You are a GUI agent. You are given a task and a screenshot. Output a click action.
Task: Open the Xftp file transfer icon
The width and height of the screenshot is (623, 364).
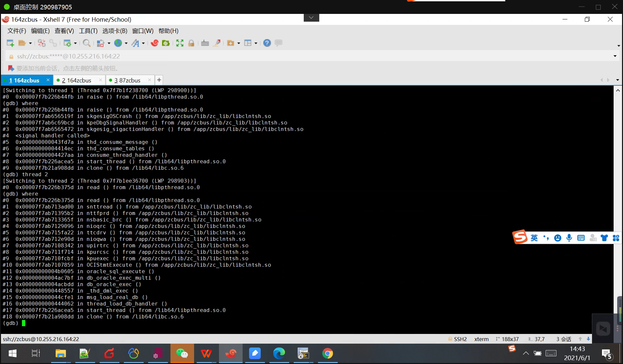click(166, 43)
